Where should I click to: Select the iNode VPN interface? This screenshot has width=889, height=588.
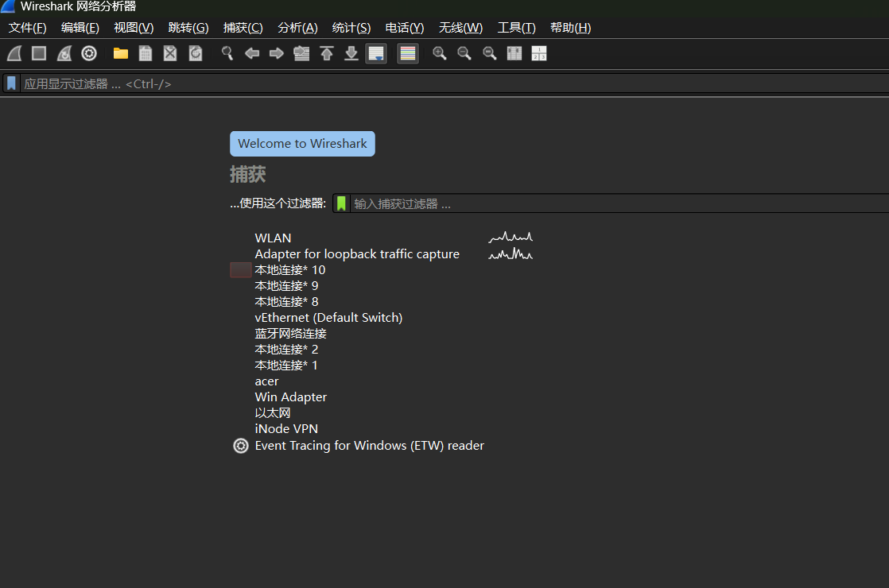click(x=286, y=429)
